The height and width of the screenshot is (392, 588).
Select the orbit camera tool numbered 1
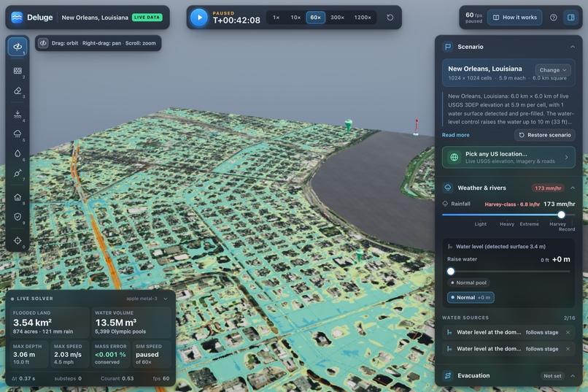(18, 47)
